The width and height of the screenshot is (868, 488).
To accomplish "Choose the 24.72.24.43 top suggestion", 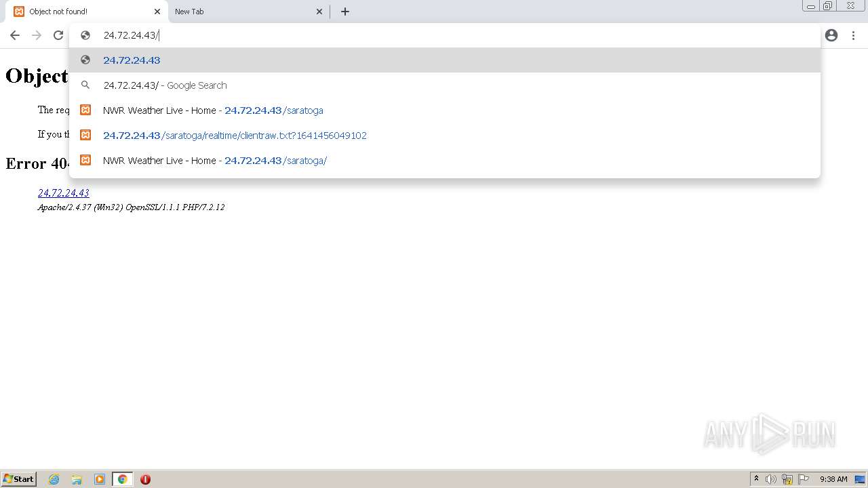I will click(x=445, y=60).
